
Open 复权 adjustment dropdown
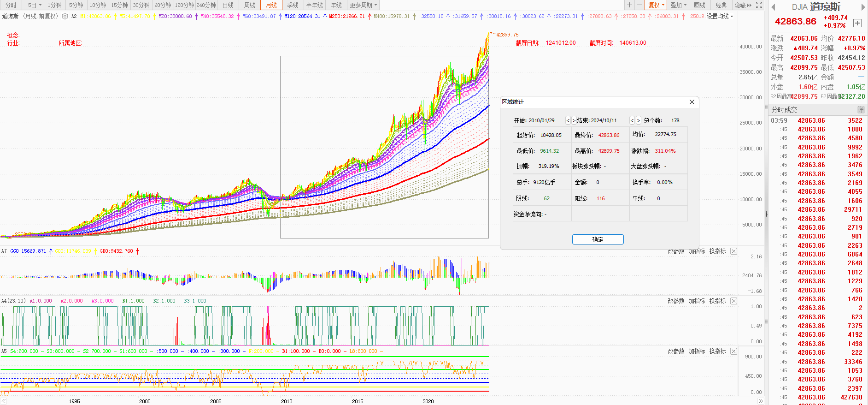[657, 5]
